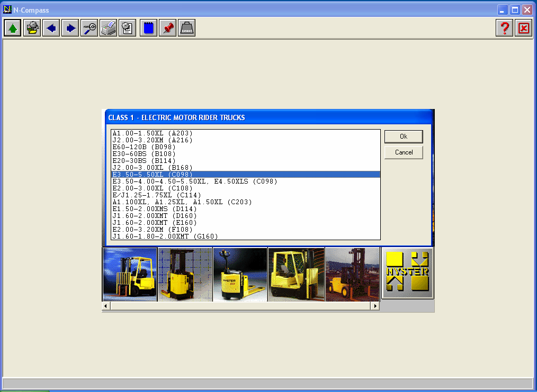Click the gear and folder toolbar icon

pyautogui.click(x=32, y=28)
